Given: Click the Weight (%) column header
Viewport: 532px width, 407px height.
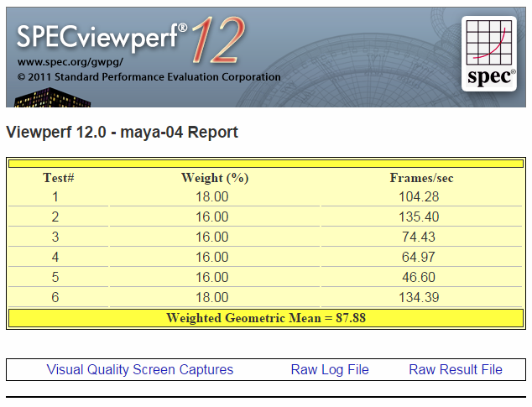Looking at the screenshot, I should tap(215, 178).
